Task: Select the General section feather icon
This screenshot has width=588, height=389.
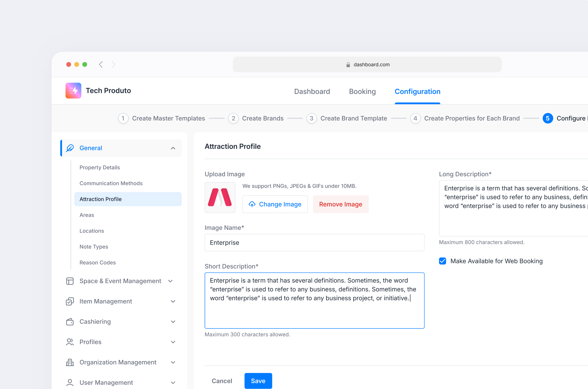Action: 70,148
